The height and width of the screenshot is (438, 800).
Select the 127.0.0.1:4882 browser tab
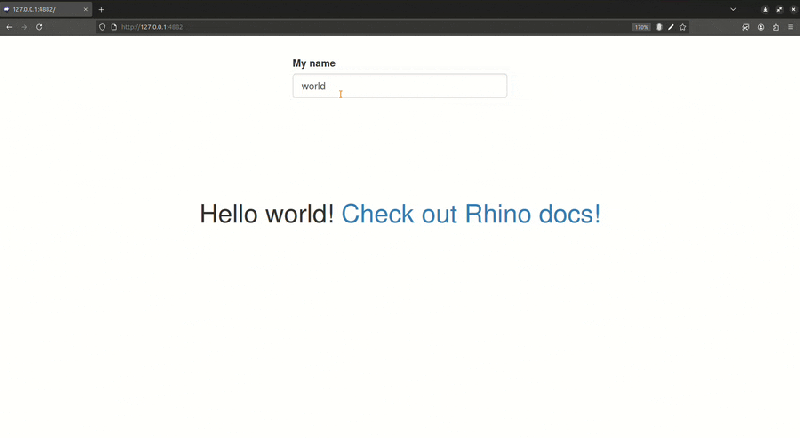[x=46, y=9]
